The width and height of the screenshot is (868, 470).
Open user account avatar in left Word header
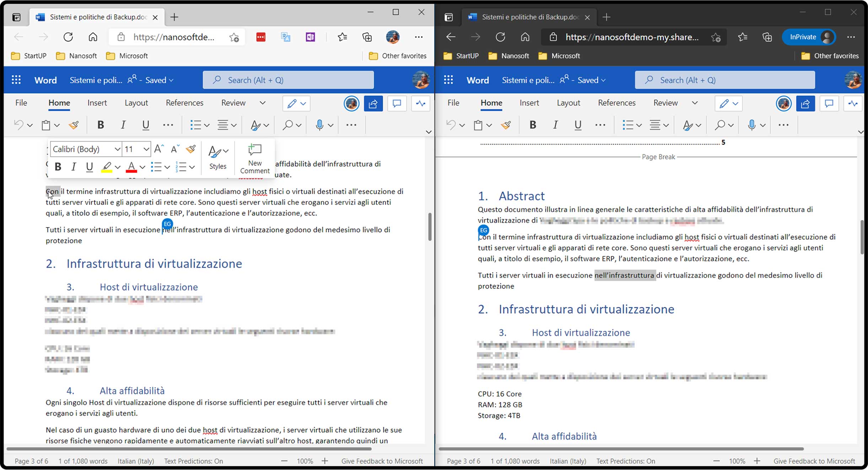pos(421,80)
